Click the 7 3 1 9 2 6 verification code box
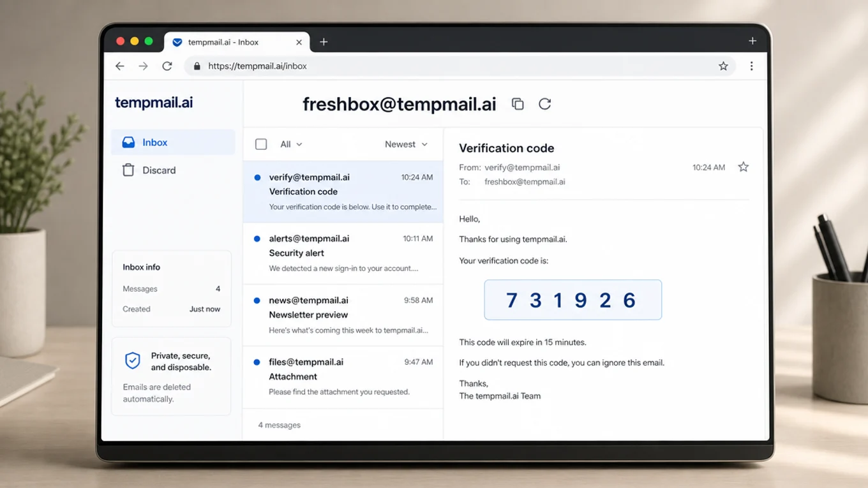Screen dimensions: 868x488 tap(572, 300)
